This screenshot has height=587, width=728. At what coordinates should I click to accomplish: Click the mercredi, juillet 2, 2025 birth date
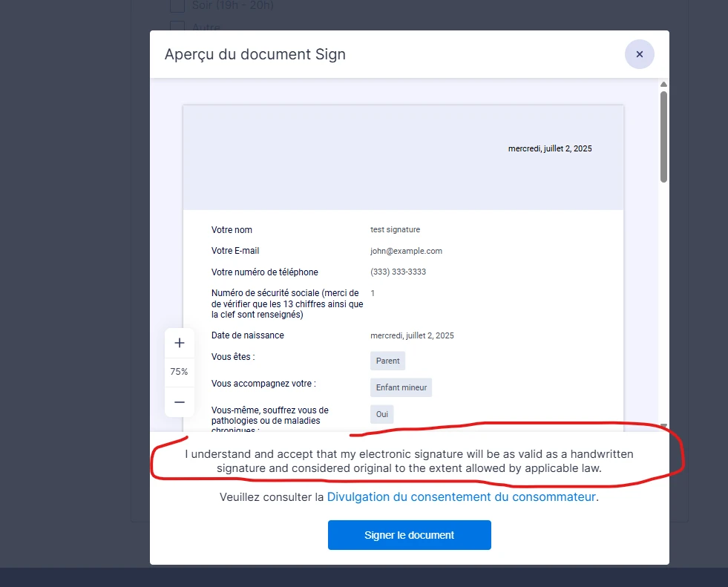pos(413,335)
